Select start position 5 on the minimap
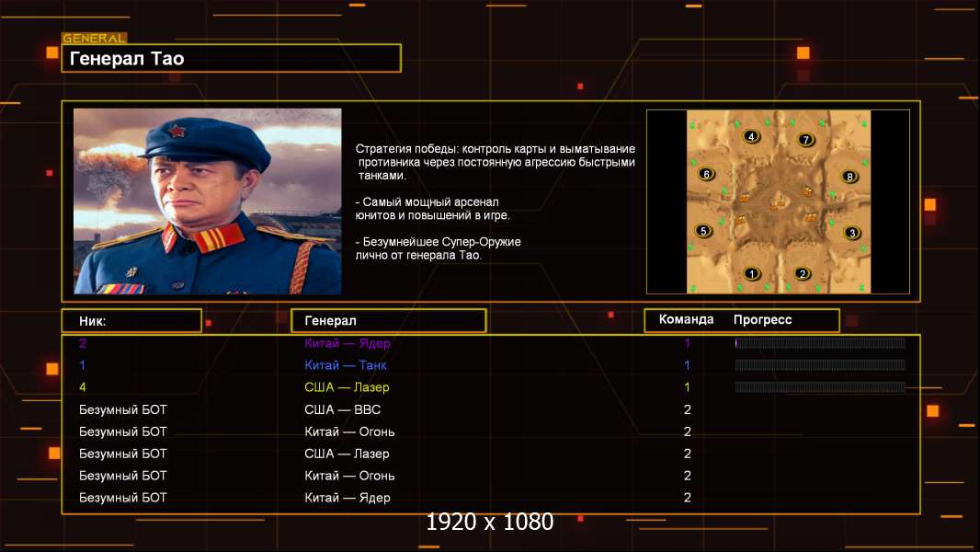Image resolution: width=980 pixels, height=552 pixels. 703,231
